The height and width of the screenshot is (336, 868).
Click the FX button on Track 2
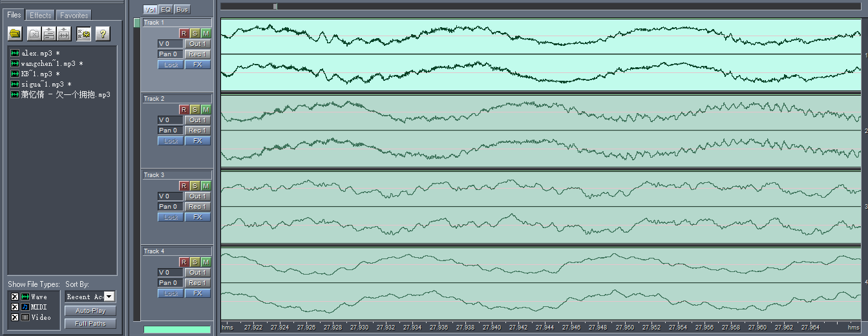click(197, 141)
